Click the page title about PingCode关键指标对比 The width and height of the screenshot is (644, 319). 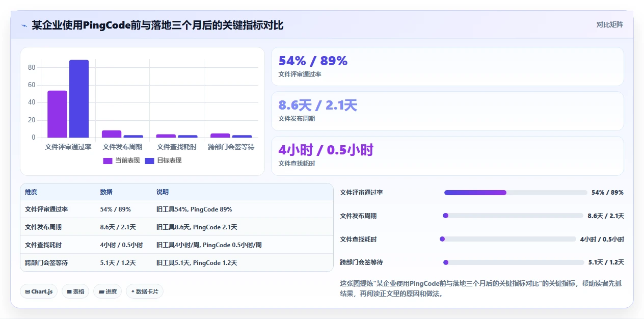157,25
